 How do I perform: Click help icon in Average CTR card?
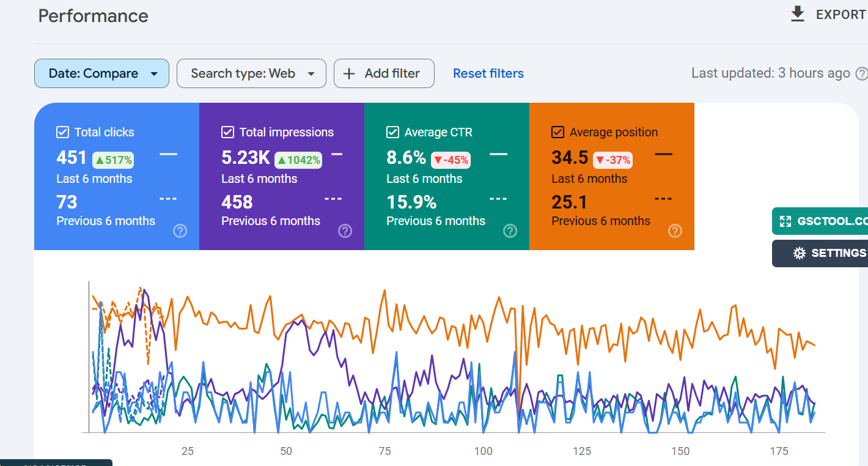[x=510, y=231]
